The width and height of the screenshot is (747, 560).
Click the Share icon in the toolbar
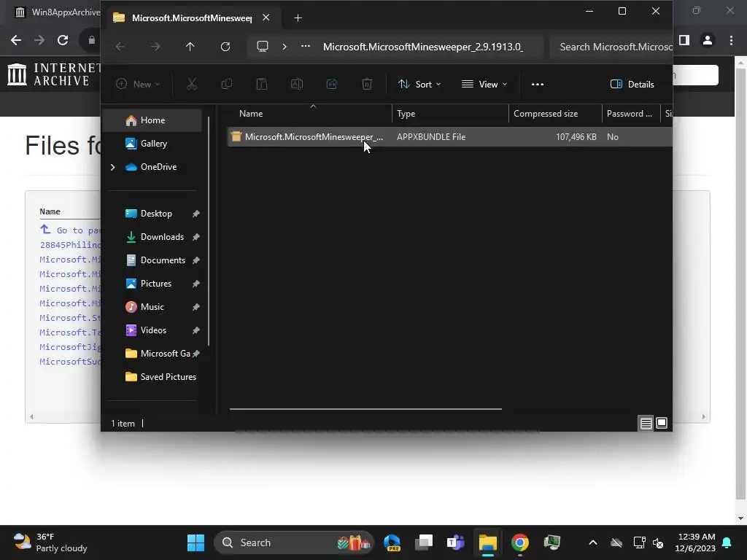332,85
